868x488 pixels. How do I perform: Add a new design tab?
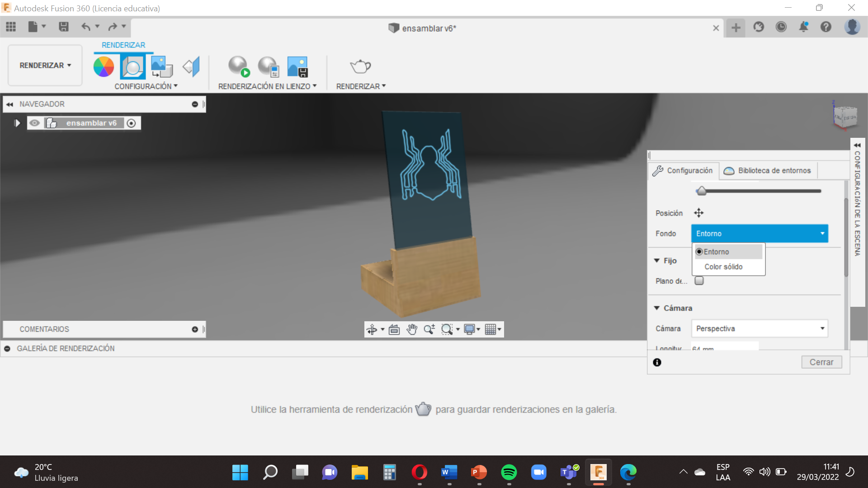[736, 28]
